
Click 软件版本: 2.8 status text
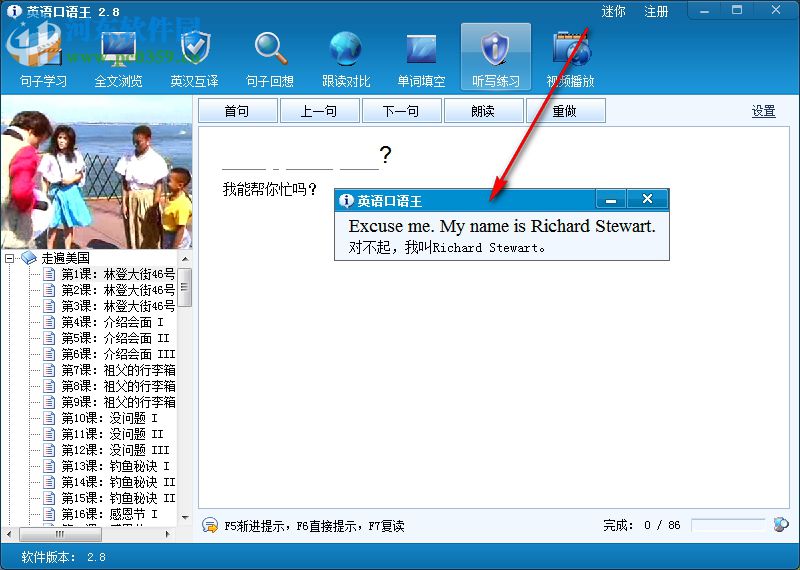[63, 557]
